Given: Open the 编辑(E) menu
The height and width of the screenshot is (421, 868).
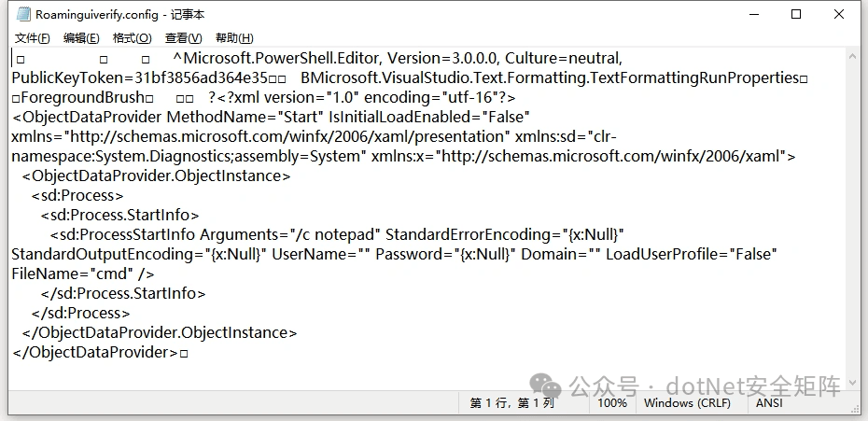Looking at the screenshot, I should click(81, 38).
